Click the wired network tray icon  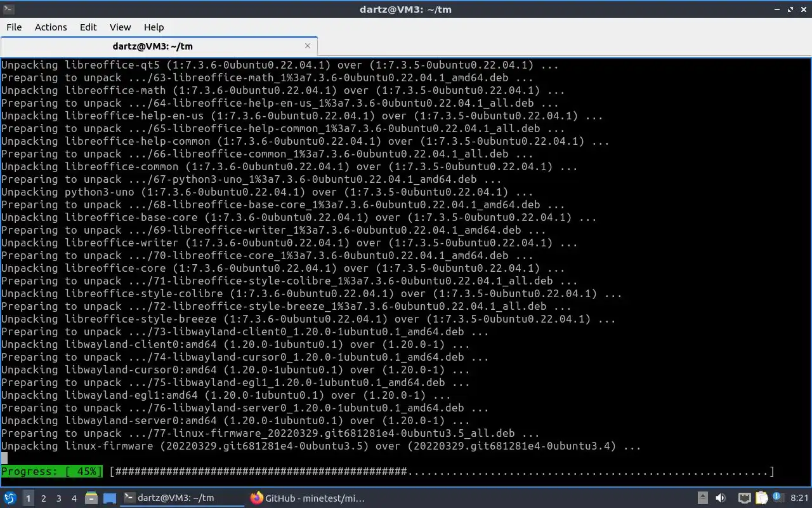point(745,498)
